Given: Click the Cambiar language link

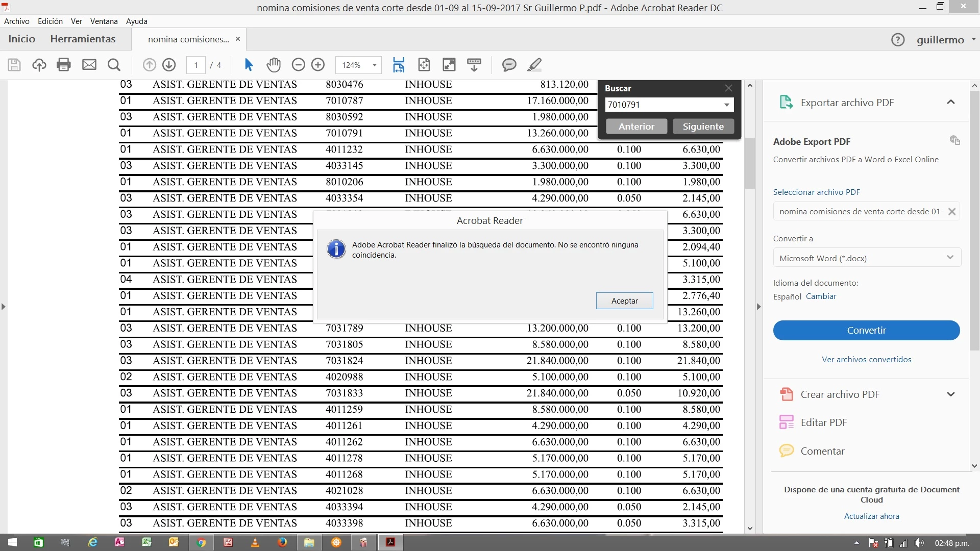Looking at the screenshot, I should 821,296.
